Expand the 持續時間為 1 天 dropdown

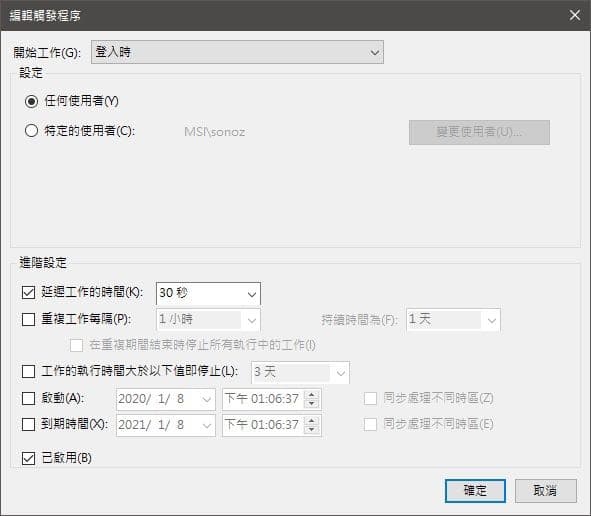pyautogui.click(x=453, y=320)
